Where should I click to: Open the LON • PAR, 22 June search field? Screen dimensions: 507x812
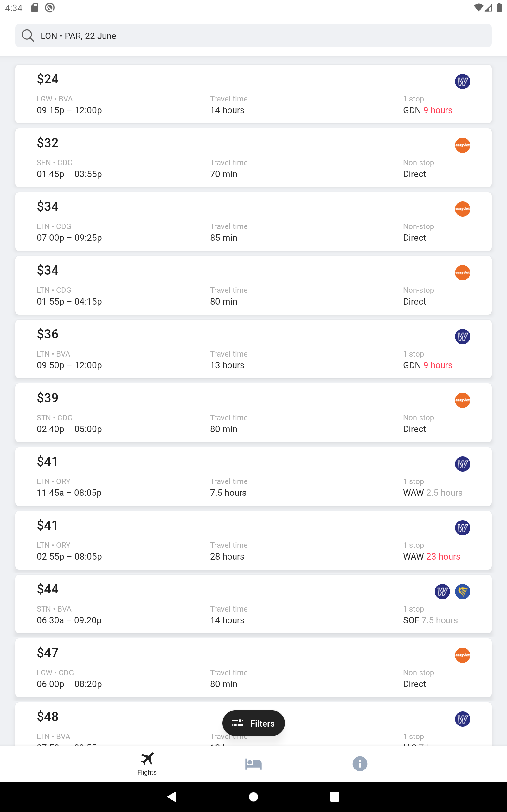coord(253,36)
